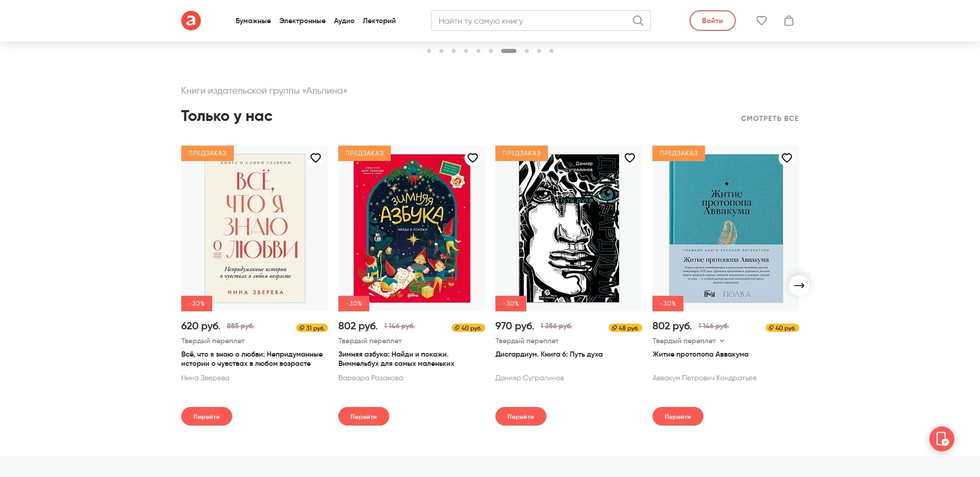Screen dimensions: 980x477
Task: Select the last carousel pagination dot
Action: (552, 51)
